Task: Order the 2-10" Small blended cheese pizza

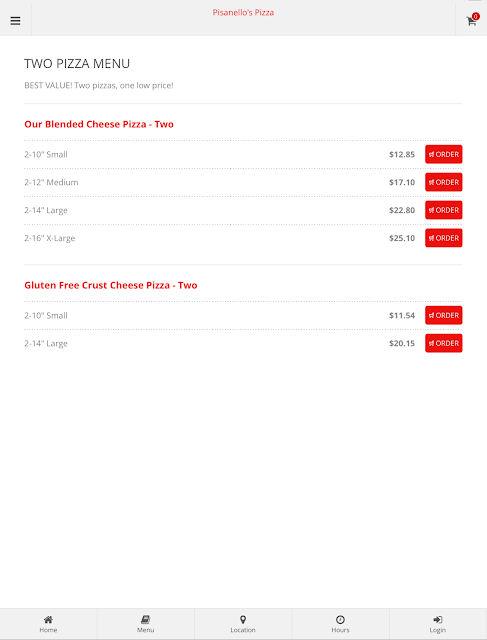Action: point(443,154)
